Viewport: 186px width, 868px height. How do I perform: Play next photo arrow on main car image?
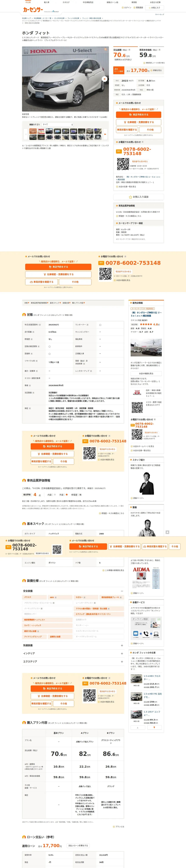coord(105,79)
